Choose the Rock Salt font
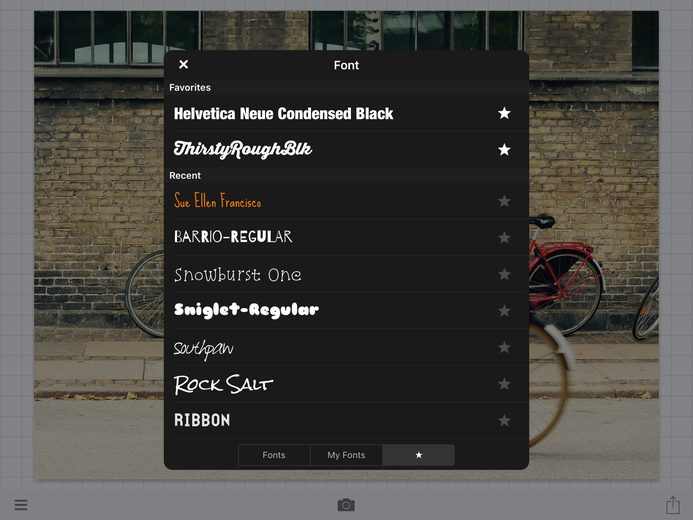The image size is (693, 520). [x=346, y=384]
